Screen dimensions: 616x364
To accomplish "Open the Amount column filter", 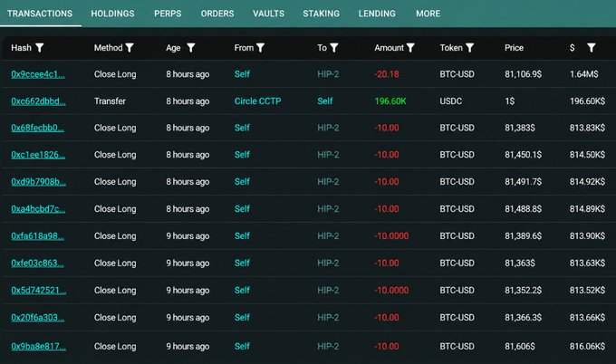I will pos(410,48).
